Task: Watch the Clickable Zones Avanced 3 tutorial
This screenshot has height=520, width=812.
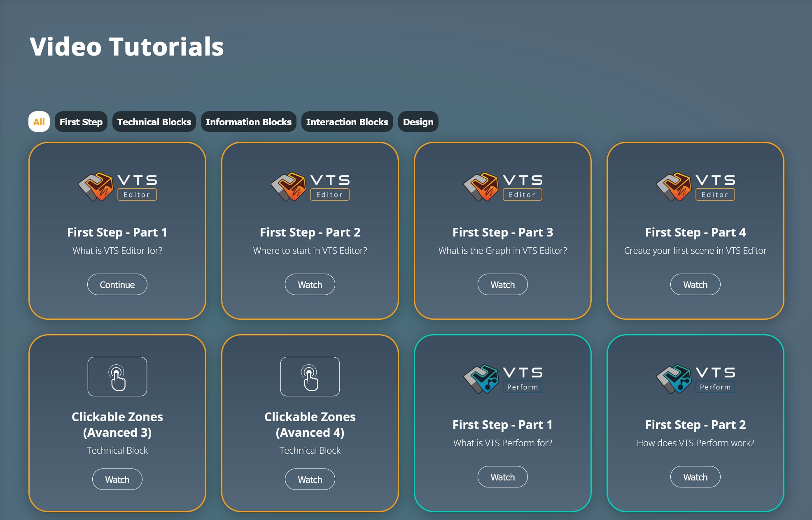Action: point(117,479)
